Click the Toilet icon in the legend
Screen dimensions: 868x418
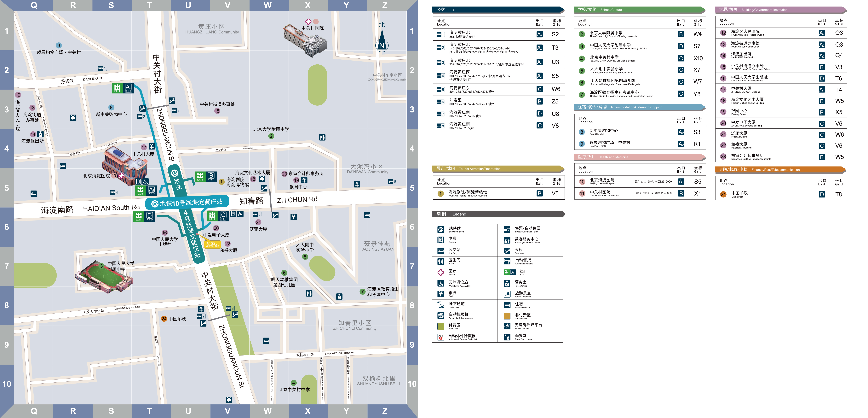tap(441, 261)
